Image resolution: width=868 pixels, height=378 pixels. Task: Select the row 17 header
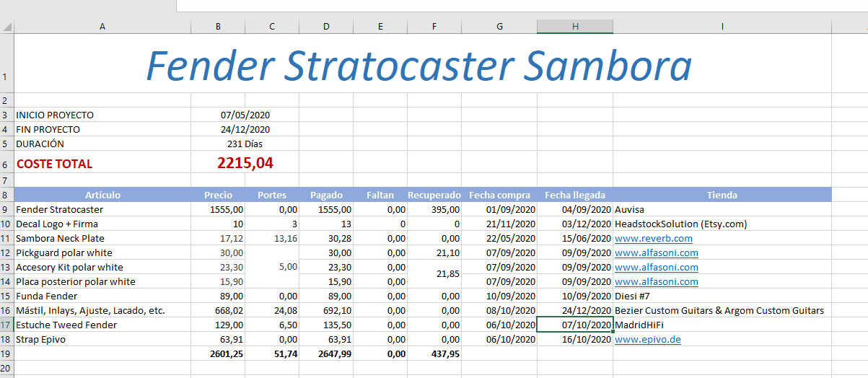point(6,325)
